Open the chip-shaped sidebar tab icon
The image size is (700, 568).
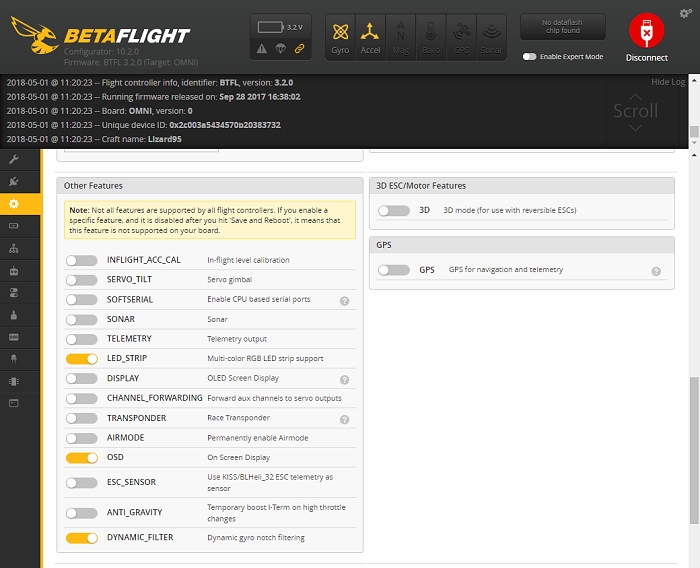(x=14, y=381)
